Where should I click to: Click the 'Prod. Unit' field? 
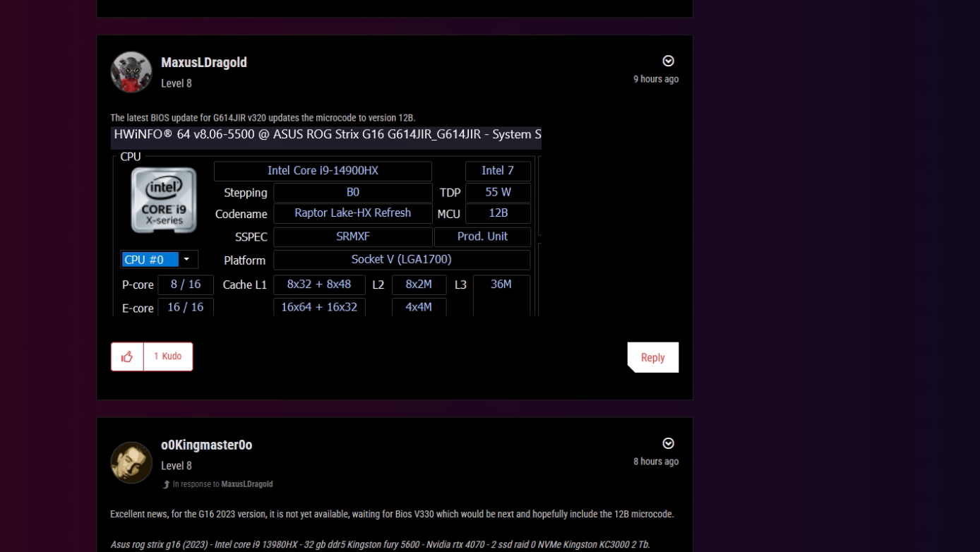click(x=482, y=236)
